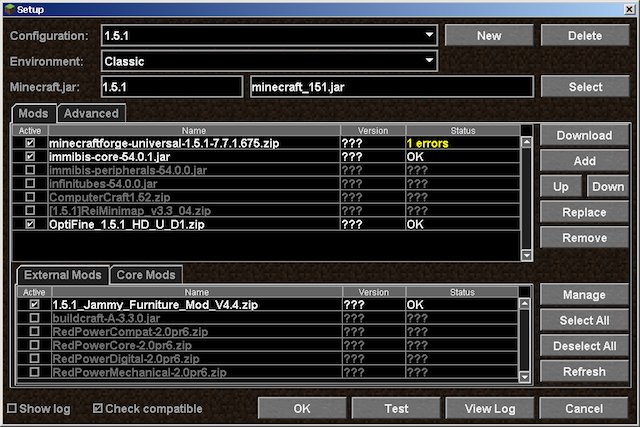Select the OptiFine_1.5.1_HD_U_D1.zip row name

coord(127,224)
